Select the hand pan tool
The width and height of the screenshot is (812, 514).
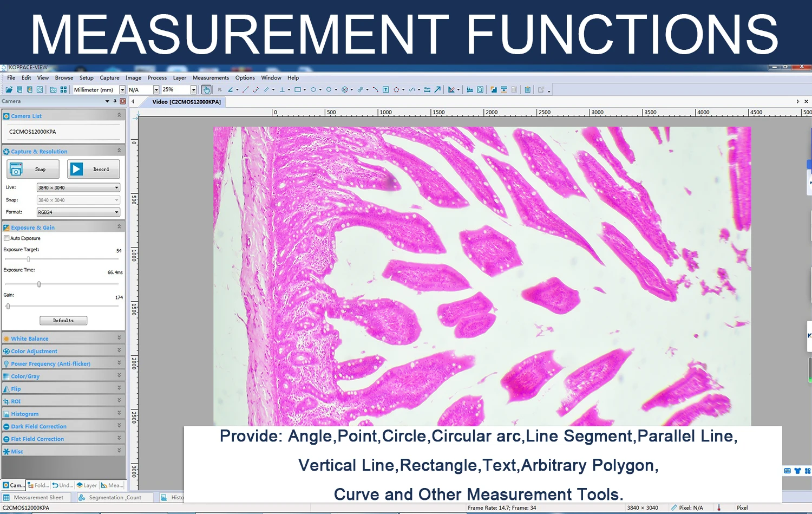coord(206,90)
